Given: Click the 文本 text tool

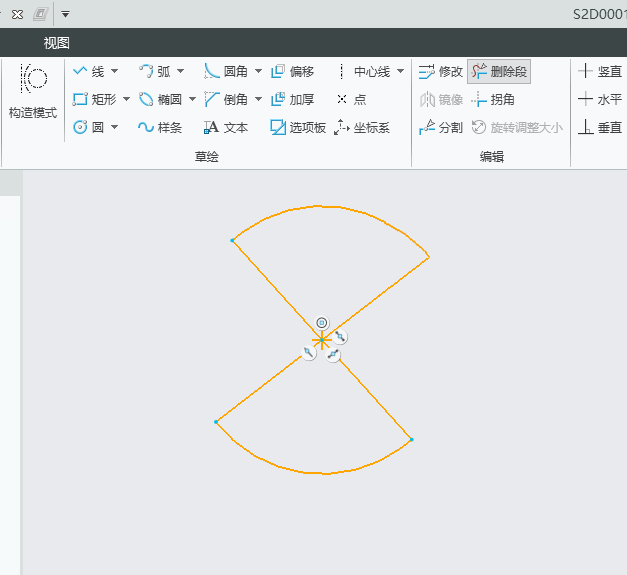Looking at the screenshot, I should click(x=226, y=127).
